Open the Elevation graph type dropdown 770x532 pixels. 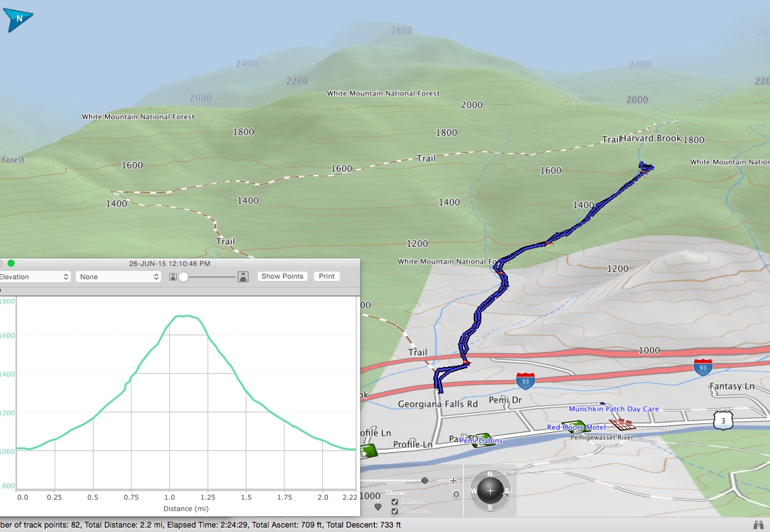coord(35,277)
